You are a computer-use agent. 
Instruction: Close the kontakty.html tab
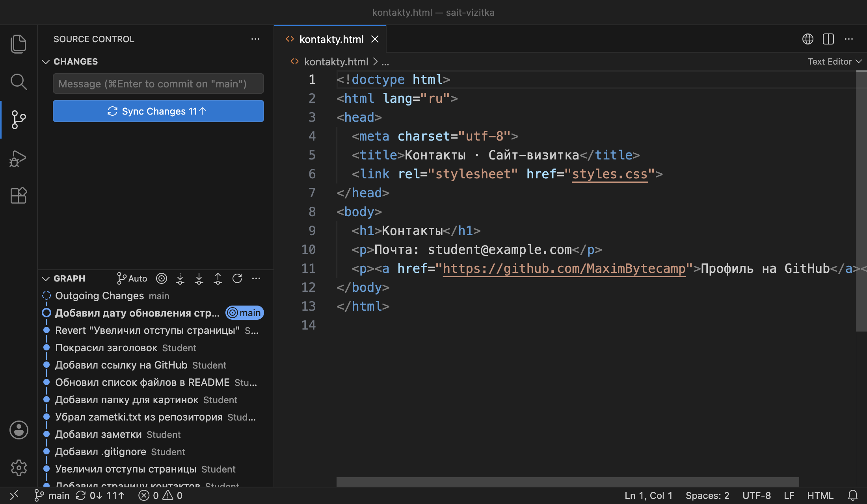point(375,39)
